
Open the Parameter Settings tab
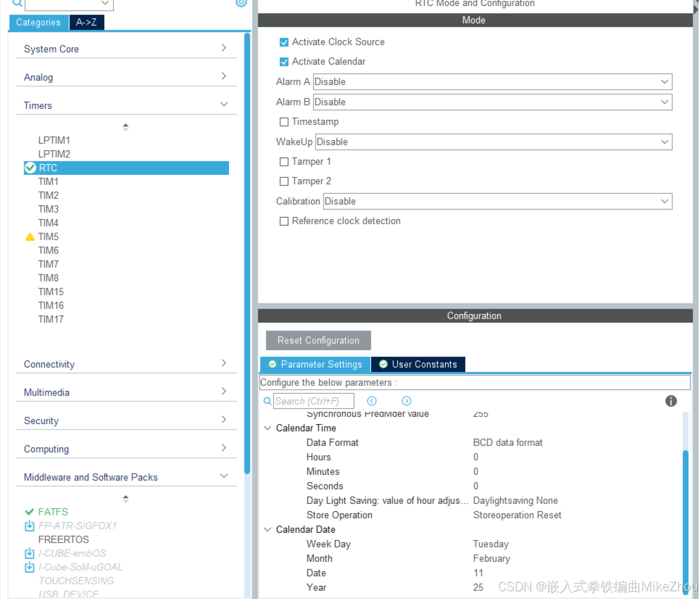315,364
